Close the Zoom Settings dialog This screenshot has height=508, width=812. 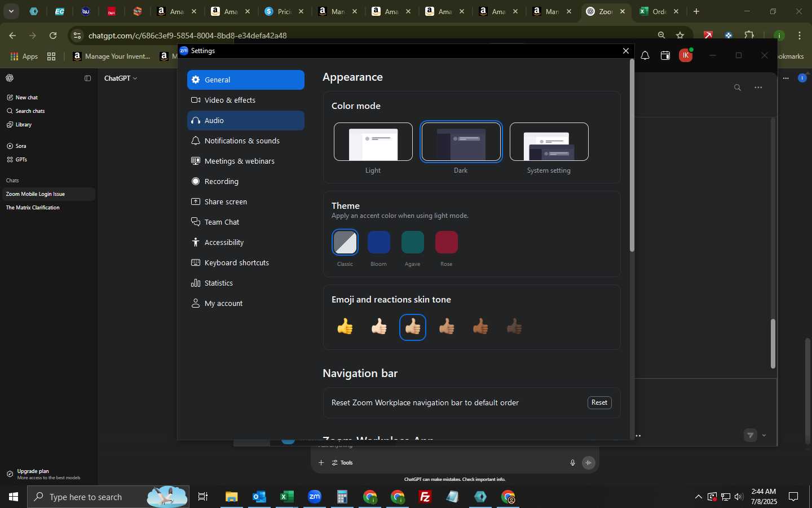625,51
